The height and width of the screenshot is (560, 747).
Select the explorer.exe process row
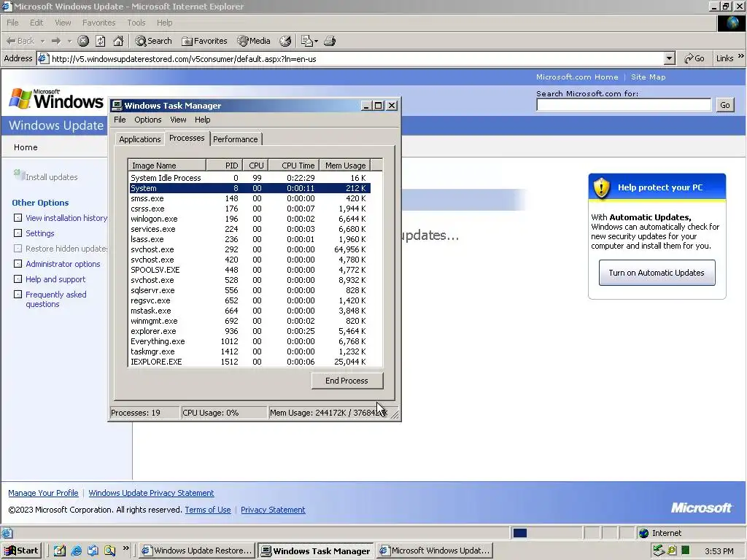click(x=249, y=331)
